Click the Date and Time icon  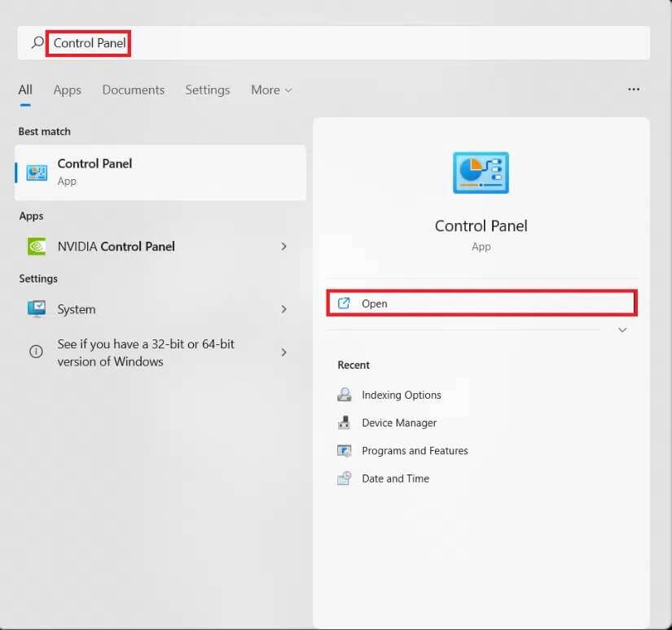pyautogui.click(x=344, y=479)
